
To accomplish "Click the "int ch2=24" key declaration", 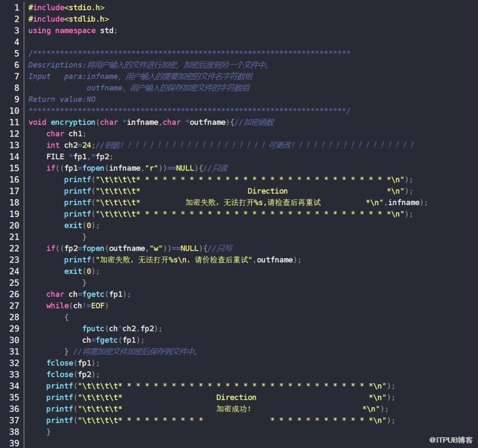I will [x=69, y=145].
